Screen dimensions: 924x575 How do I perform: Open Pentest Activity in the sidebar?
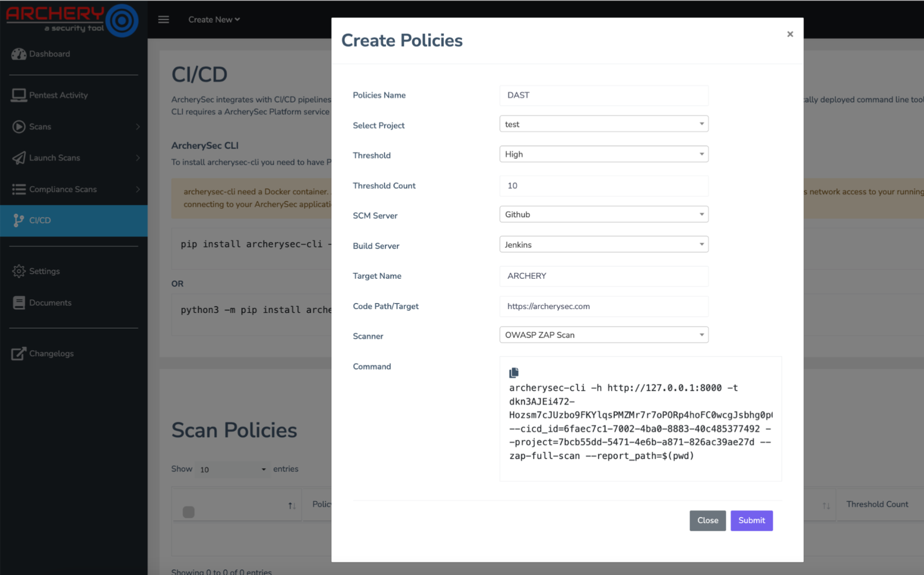74,95
